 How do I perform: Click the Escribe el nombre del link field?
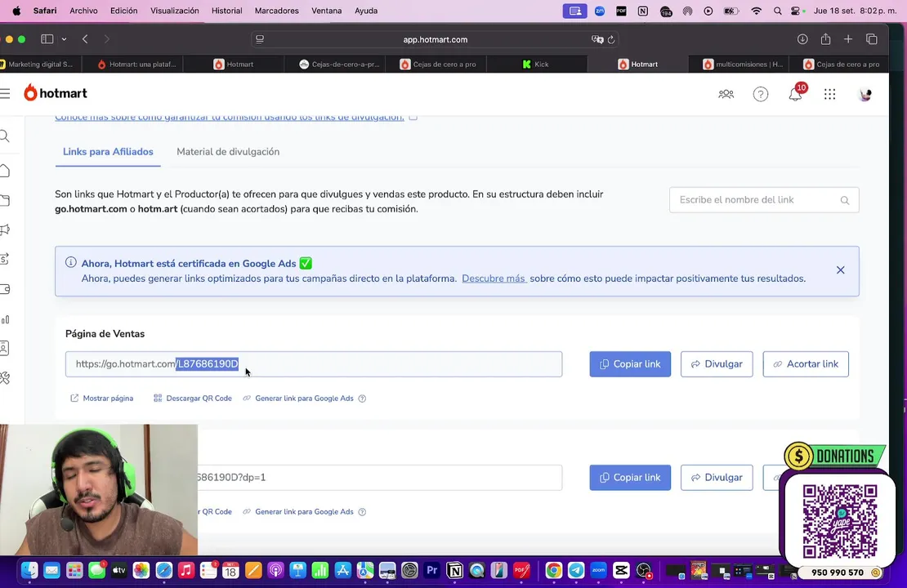tap(763, 200)
